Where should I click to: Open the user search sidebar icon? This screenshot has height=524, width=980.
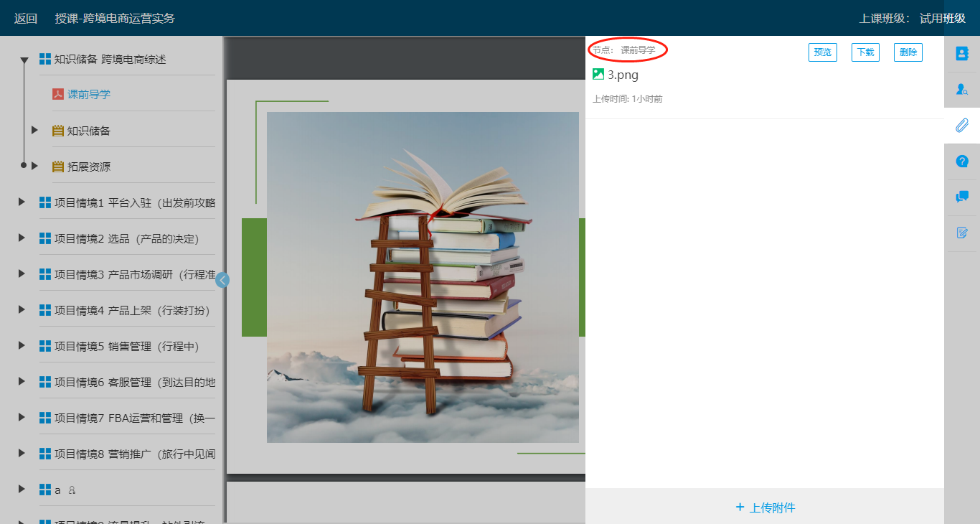(x=962, y=90)
